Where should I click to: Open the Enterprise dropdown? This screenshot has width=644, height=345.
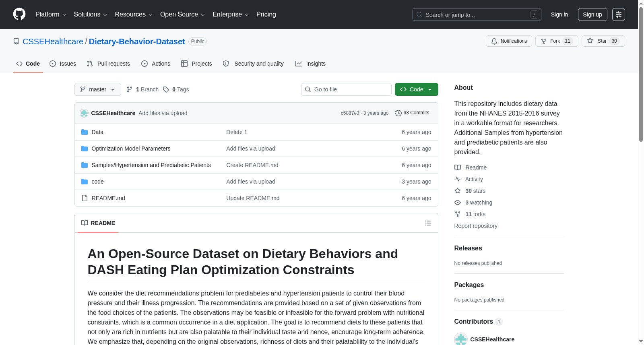point(231,14)
